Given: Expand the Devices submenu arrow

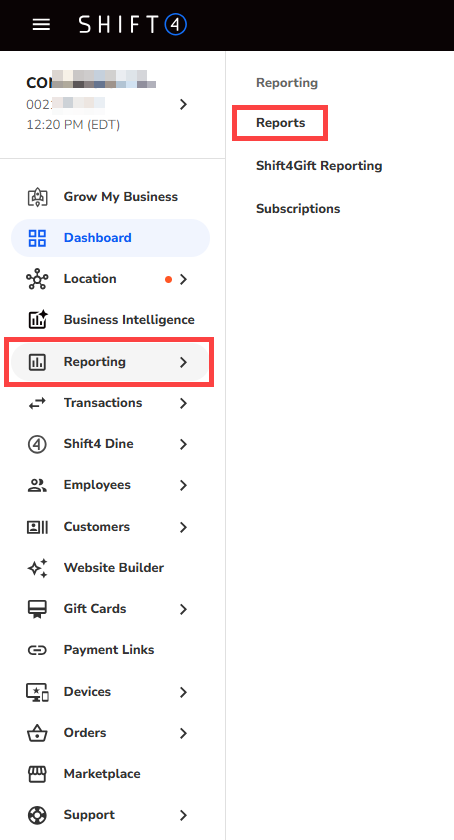Looking at the screenshot, I should pos(183,692).
